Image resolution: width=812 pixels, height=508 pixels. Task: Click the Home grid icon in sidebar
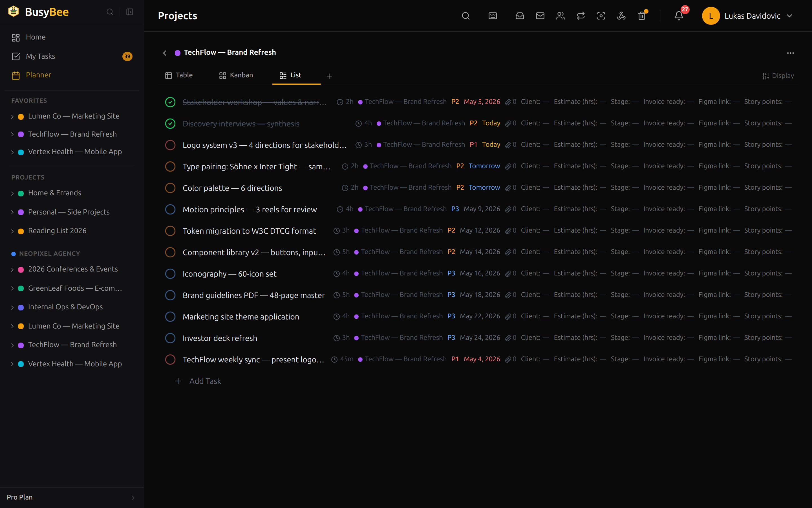[16, 37]
